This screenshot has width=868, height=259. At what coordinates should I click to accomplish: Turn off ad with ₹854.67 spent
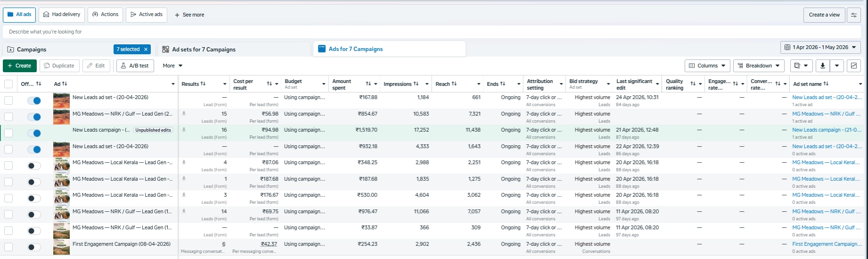[34, 117]
